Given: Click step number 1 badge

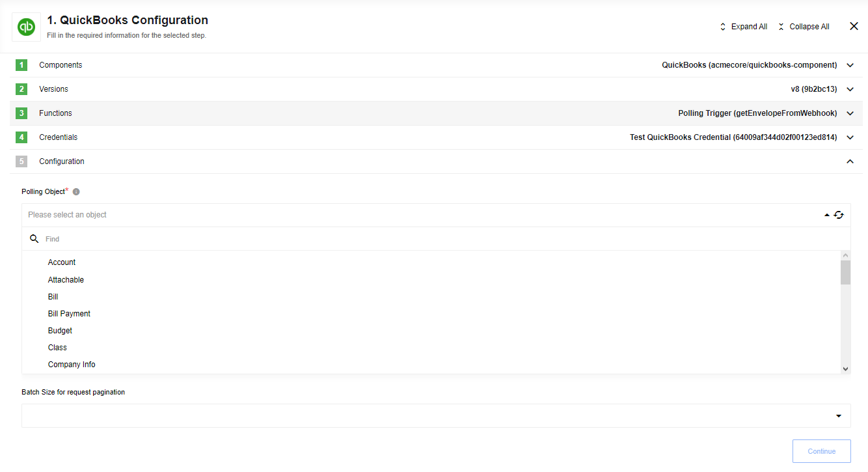Looking at the screenshot, I should click(x=21, y=65).
